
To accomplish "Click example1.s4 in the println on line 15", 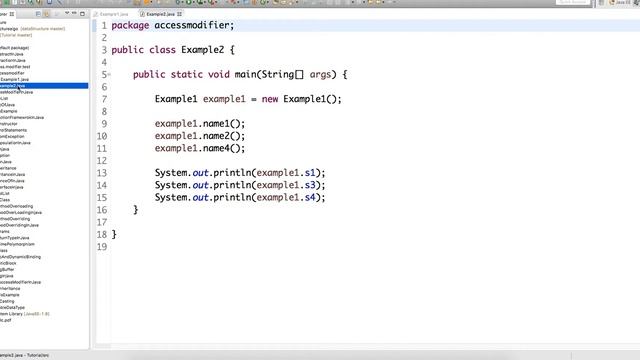I will (286, 198).
